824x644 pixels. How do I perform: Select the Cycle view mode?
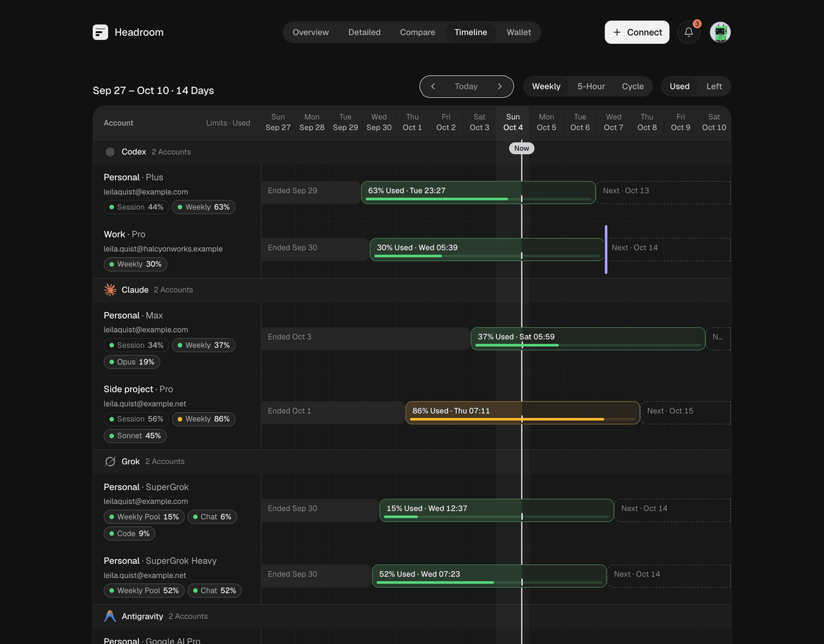(633, 86)
